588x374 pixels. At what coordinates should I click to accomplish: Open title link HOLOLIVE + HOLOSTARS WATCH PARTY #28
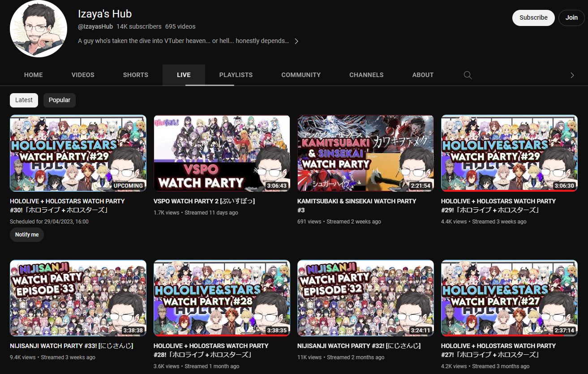click(211, 350)
